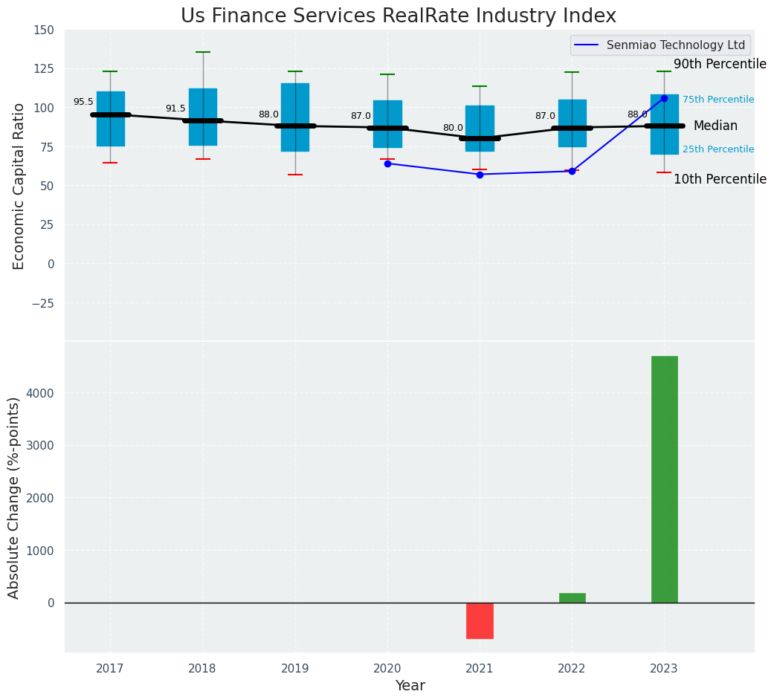Click the Economic Capital Ratio axis label
Image resolution: width=774 pixels, height=700 pixels.
pos(19,186)
